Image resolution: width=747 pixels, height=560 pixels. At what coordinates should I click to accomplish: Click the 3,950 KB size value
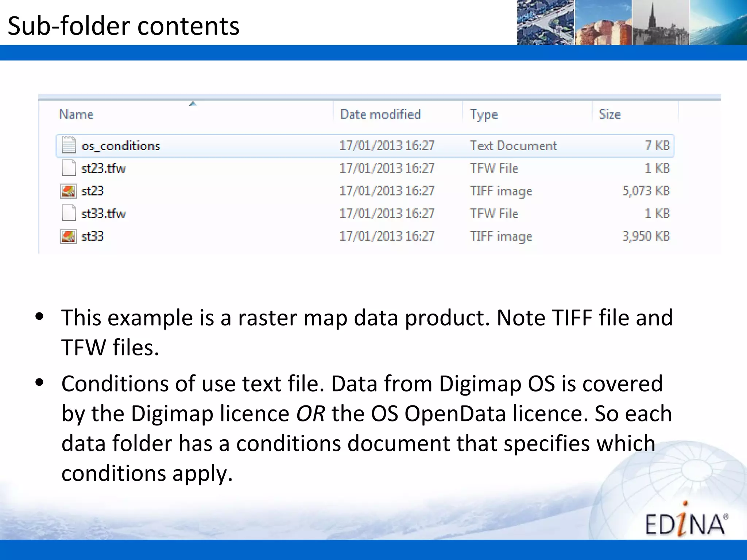point(646,236)
